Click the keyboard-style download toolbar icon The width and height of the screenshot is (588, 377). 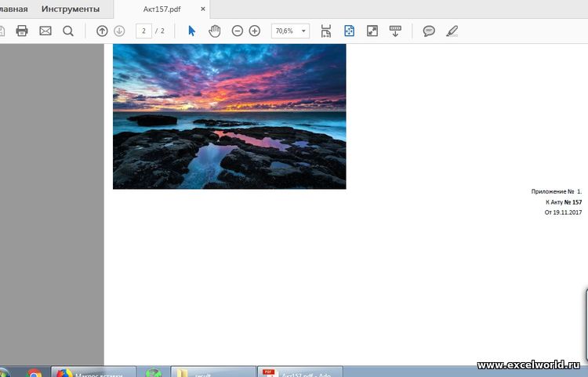coord(395,31)
